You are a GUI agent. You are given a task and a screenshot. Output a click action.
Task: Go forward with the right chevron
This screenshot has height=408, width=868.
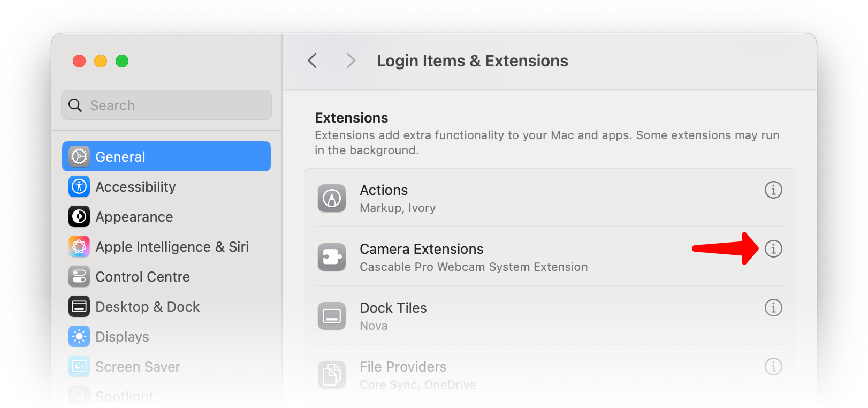pos(351,61)
